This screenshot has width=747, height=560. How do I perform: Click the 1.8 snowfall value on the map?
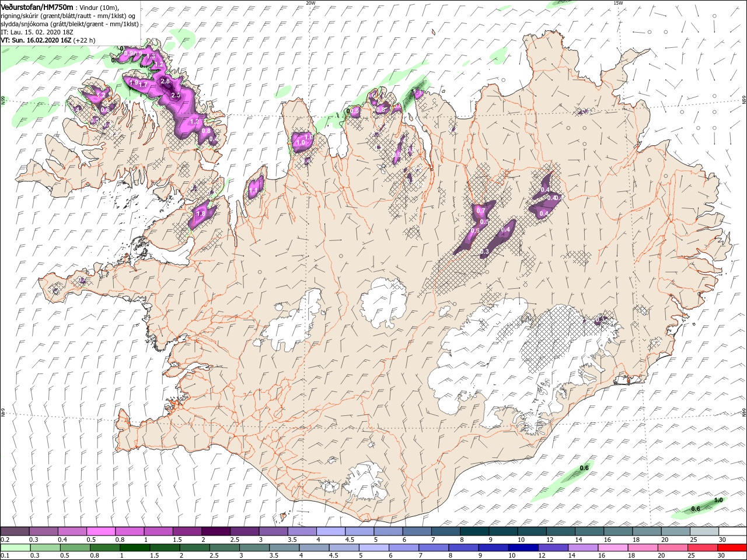(201, 214)
